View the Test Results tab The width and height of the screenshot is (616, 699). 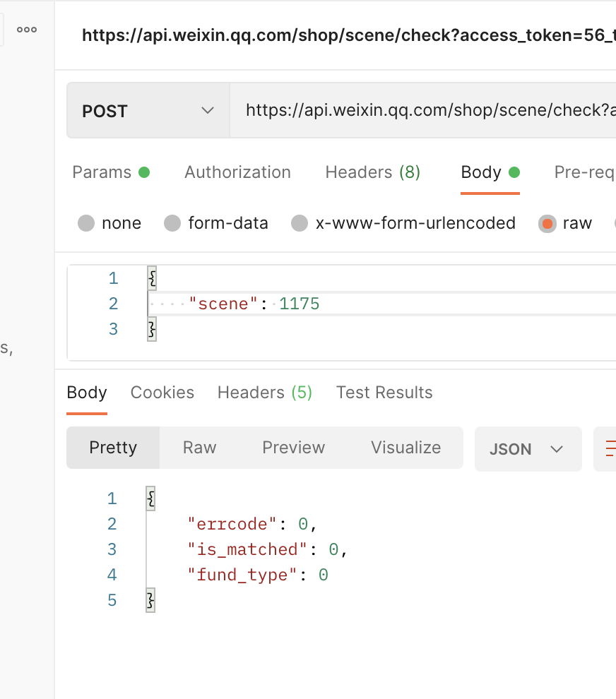(x=384, y=393)
